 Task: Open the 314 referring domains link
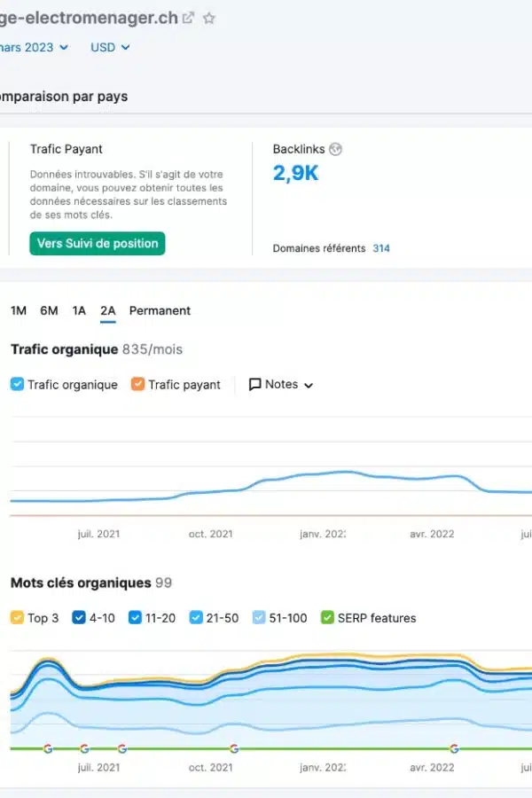pyautogui.click(x=381, y=248)
